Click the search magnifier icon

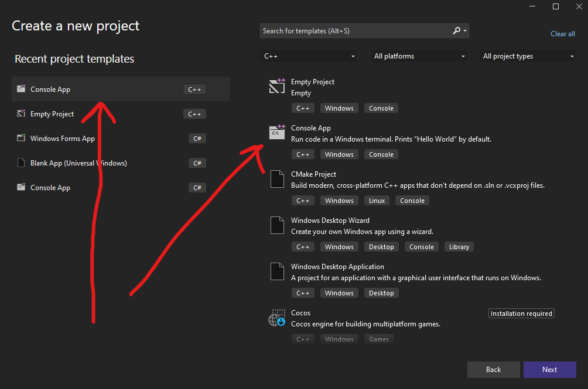click(456, 30)
